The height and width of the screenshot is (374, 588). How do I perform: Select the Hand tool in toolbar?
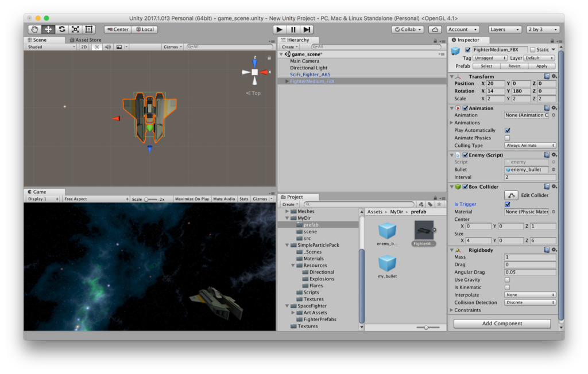(x=35, y=29)
